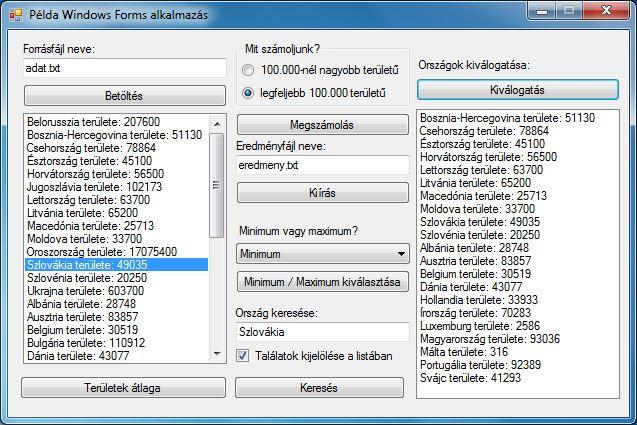Select 'Belorusszia területe: 207600' in left list
The image size is (637, 425).
point(117,122)
